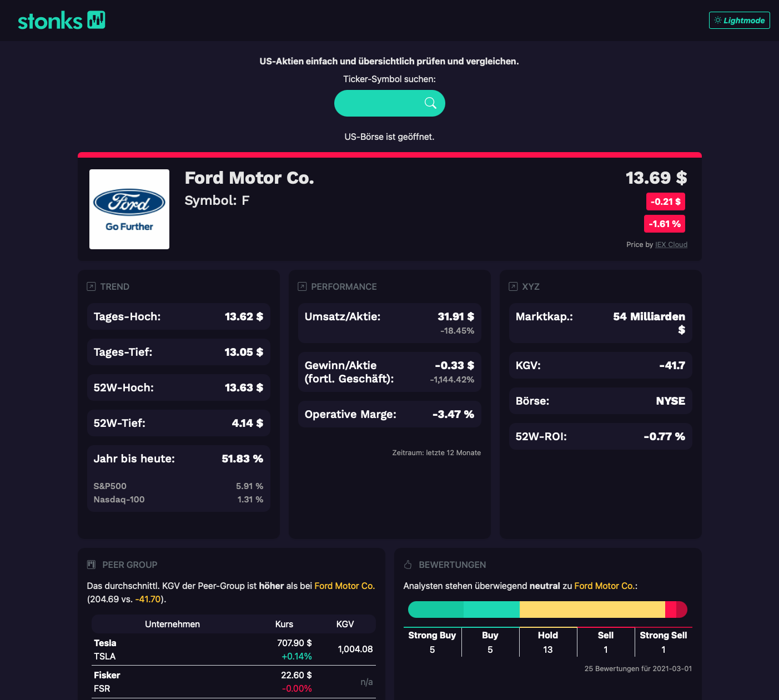Click Unternehmen column header
This screenshot has height=700, width=779.
pos(172,624)
